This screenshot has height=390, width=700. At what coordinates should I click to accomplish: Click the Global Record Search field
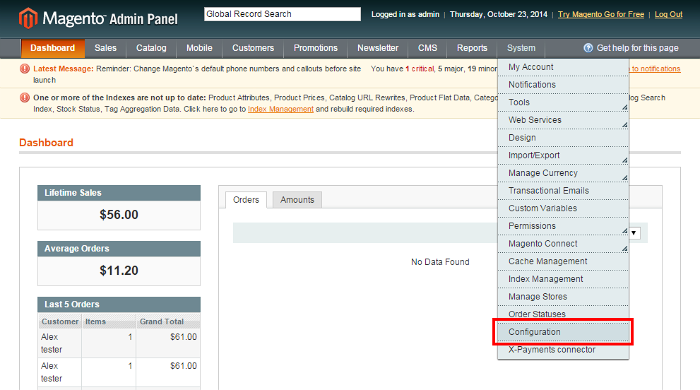(282, 14)
